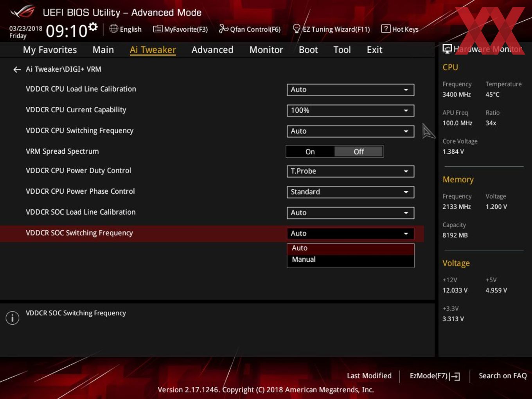Image resolution: width=532 pixels, height=399 pixels.
Task: Choose Manual in the open dropdown list
Action: (350, 260)
